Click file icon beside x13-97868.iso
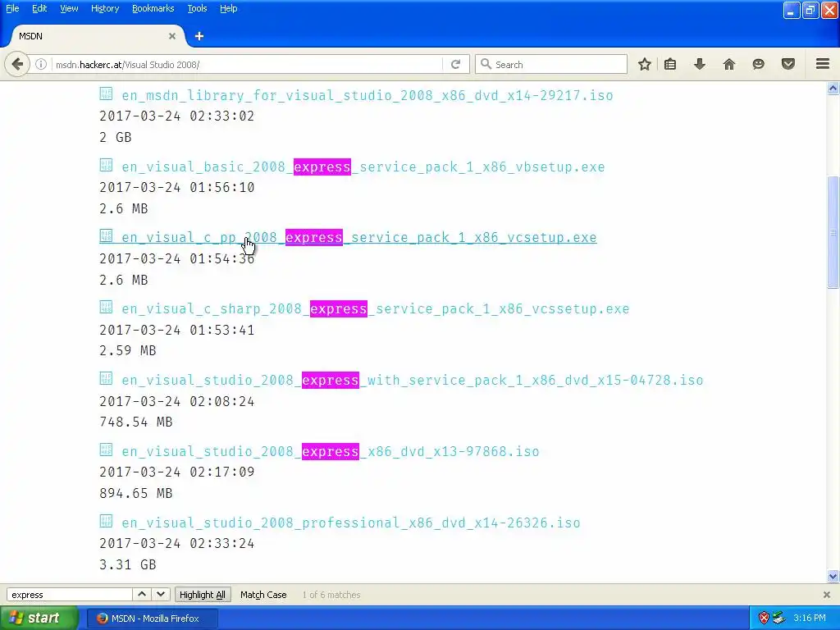The width and height of the screenshot is (840, 630). coord(106,450)
